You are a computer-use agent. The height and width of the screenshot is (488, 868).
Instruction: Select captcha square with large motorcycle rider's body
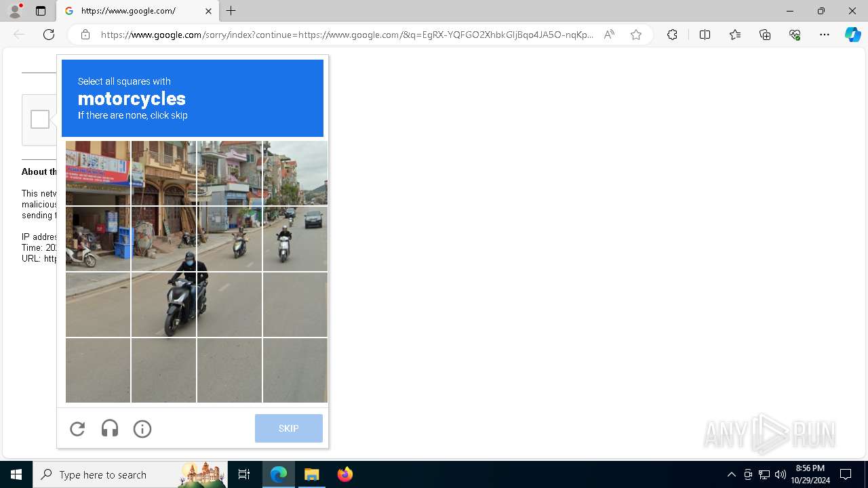click(163, 304)
